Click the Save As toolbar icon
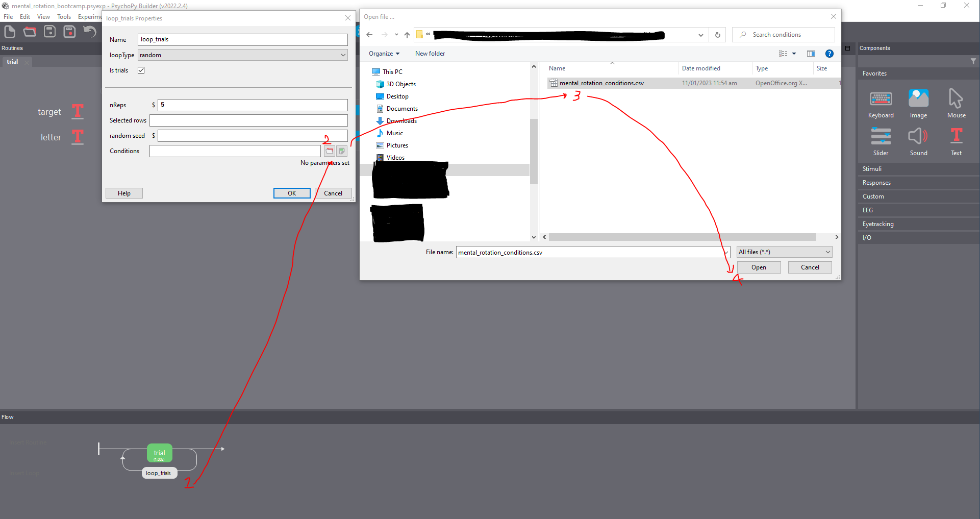The image size is (980, 519). [x=69, y=32]
